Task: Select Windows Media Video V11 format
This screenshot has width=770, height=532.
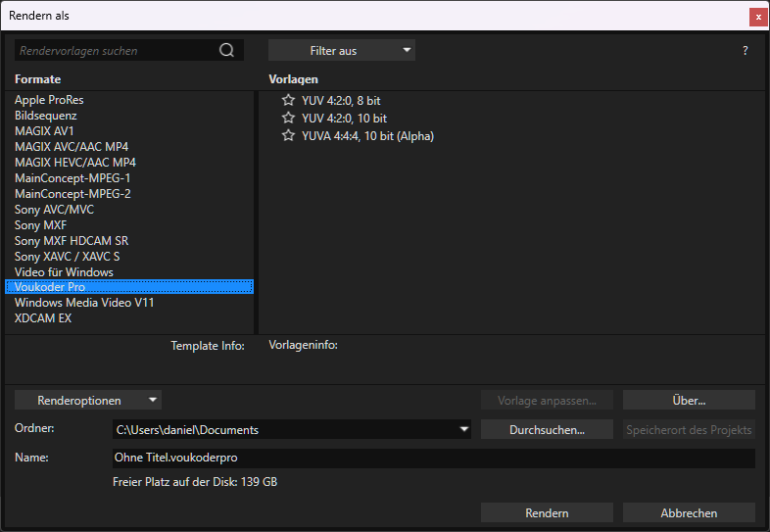Action: (84, 303)
